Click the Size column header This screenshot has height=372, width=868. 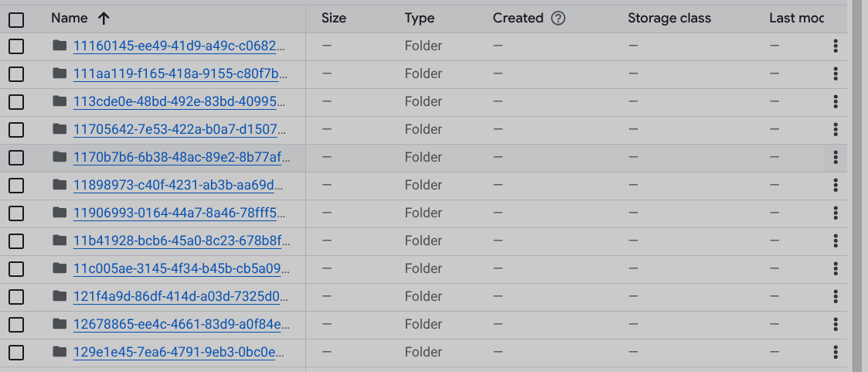pos(334,18)
